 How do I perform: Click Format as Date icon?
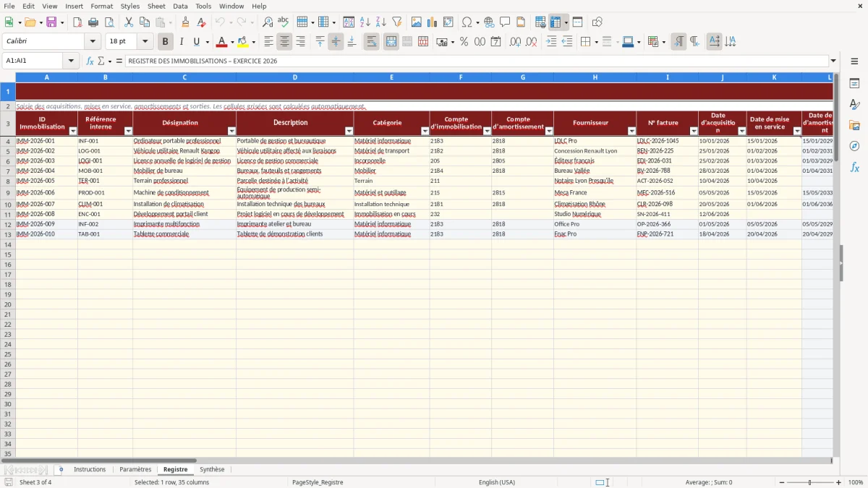coord(495,42)
